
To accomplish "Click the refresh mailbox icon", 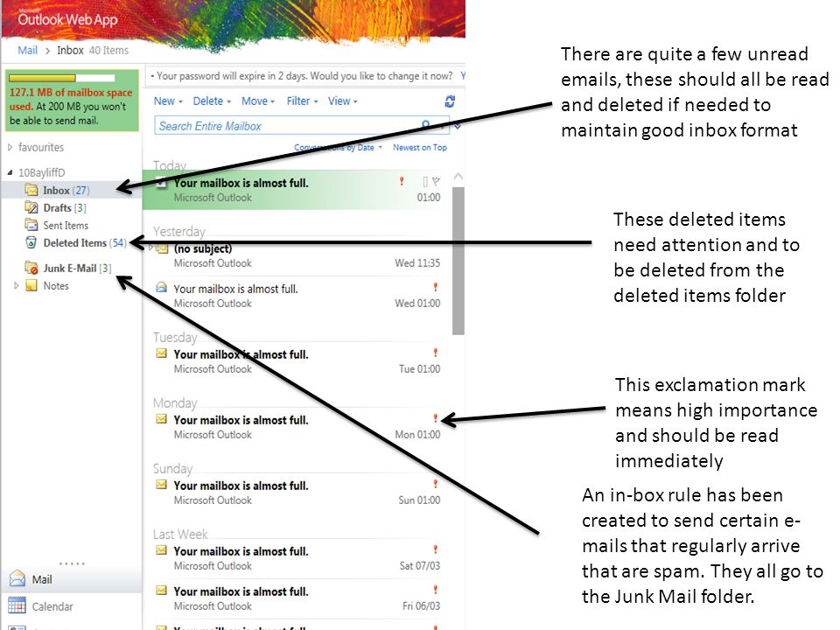I will pos(450,101).
